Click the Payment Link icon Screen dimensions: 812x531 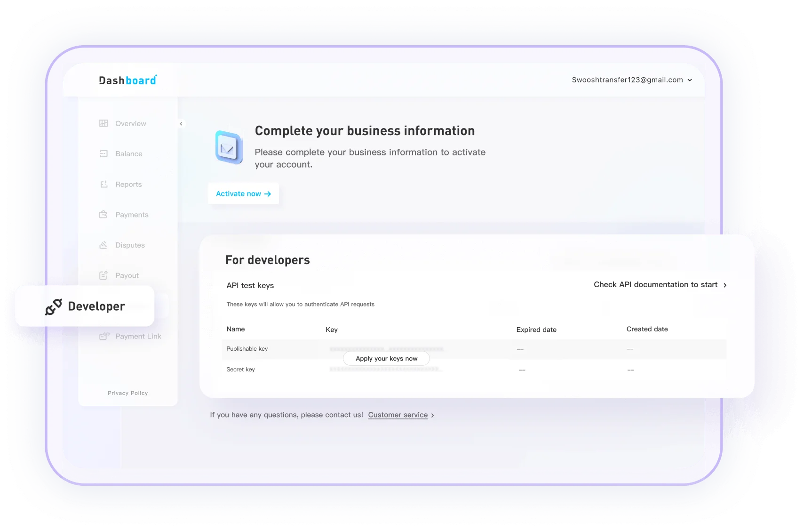pos(104,336)
